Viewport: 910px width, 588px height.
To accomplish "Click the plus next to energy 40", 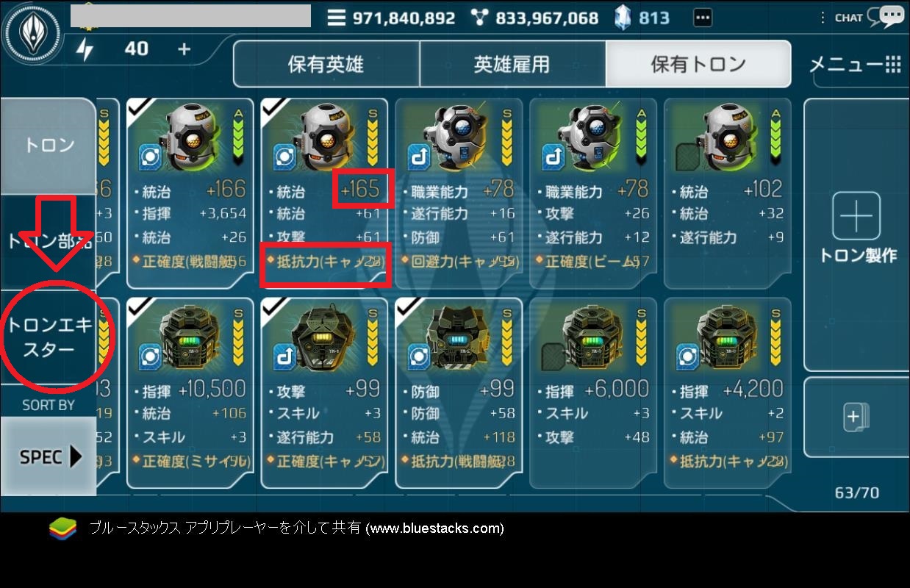I will click(x=184, y=49).
